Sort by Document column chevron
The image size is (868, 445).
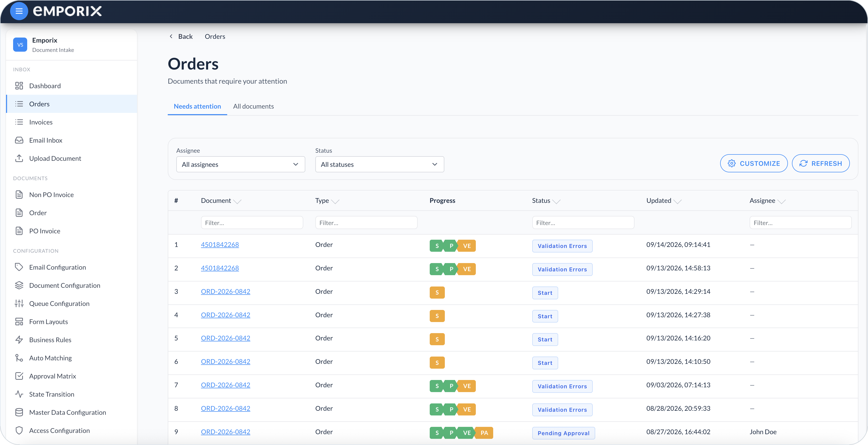coord(237,201)
